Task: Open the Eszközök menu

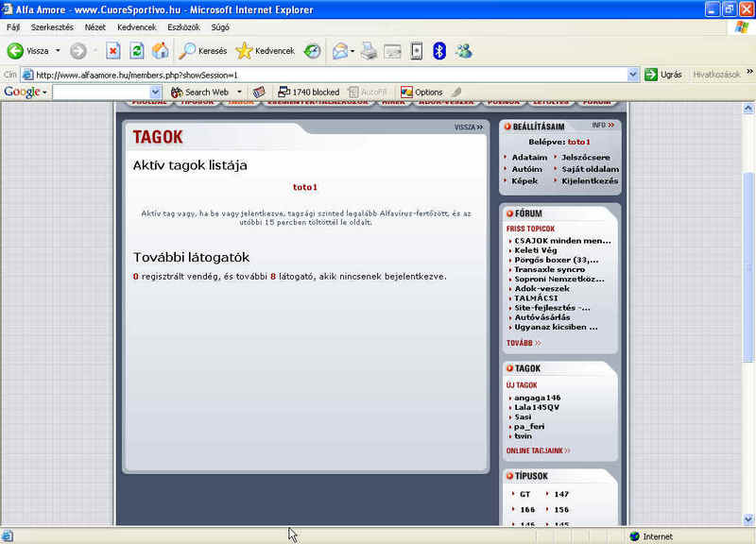Action: [183, 27]
